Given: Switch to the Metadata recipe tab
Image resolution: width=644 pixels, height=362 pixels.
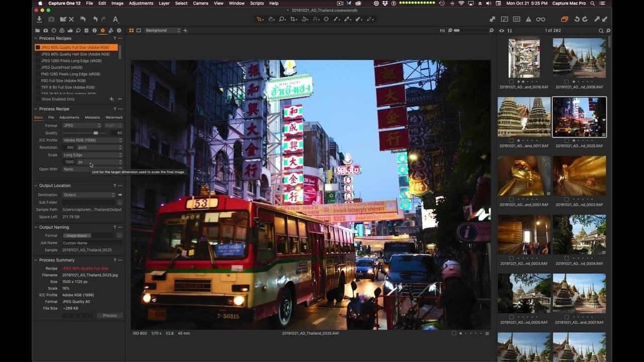Looking at the screenshot, I should click(92, 117).
